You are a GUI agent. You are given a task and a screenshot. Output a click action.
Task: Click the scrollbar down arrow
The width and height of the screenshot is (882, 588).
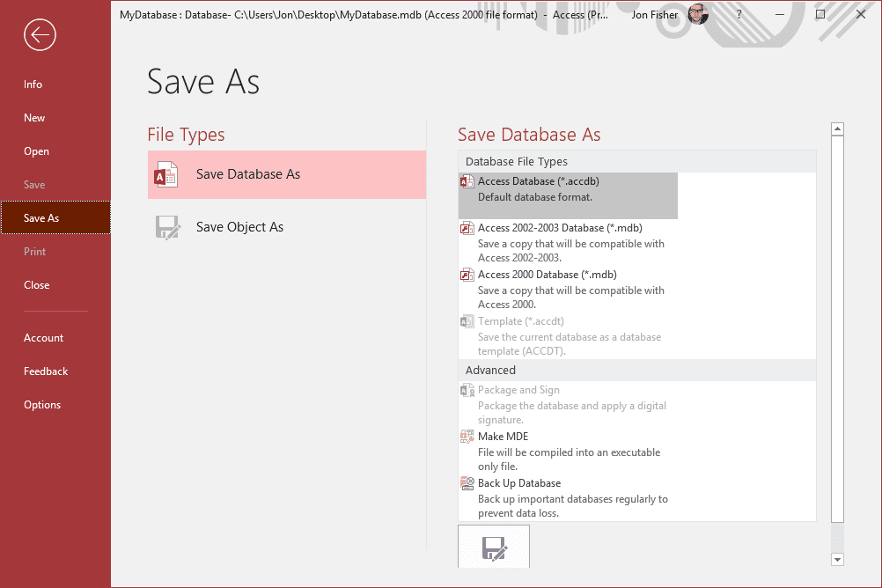pyautogui.click(x=837, y=559)
